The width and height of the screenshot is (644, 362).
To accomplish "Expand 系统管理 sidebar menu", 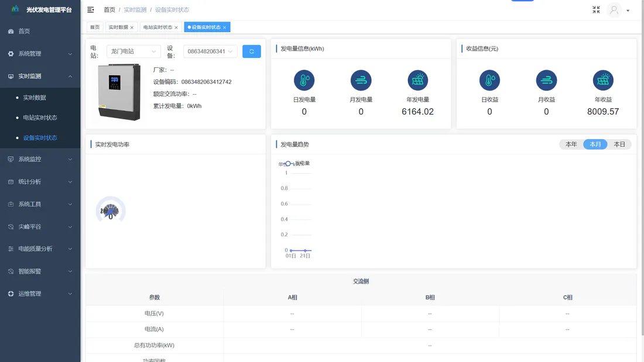I will click(40, 54).
